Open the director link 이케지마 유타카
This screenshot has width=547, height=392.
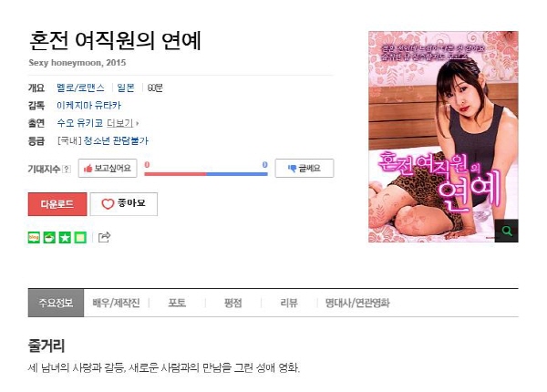[x=89, y=106]
